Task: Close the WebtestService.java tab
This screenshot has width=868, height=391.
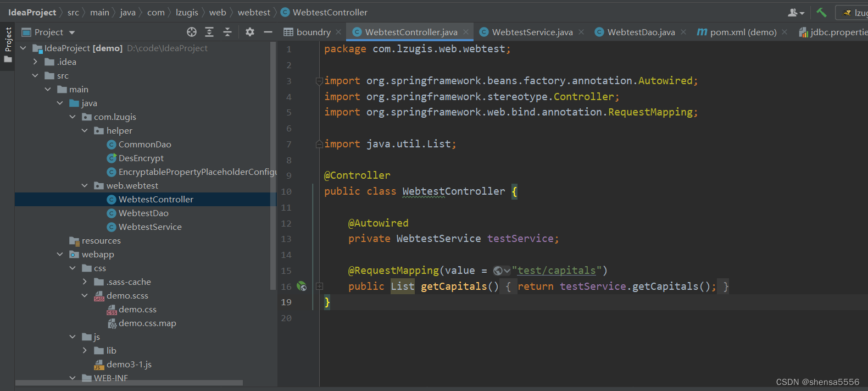Action: coord(581,32)
